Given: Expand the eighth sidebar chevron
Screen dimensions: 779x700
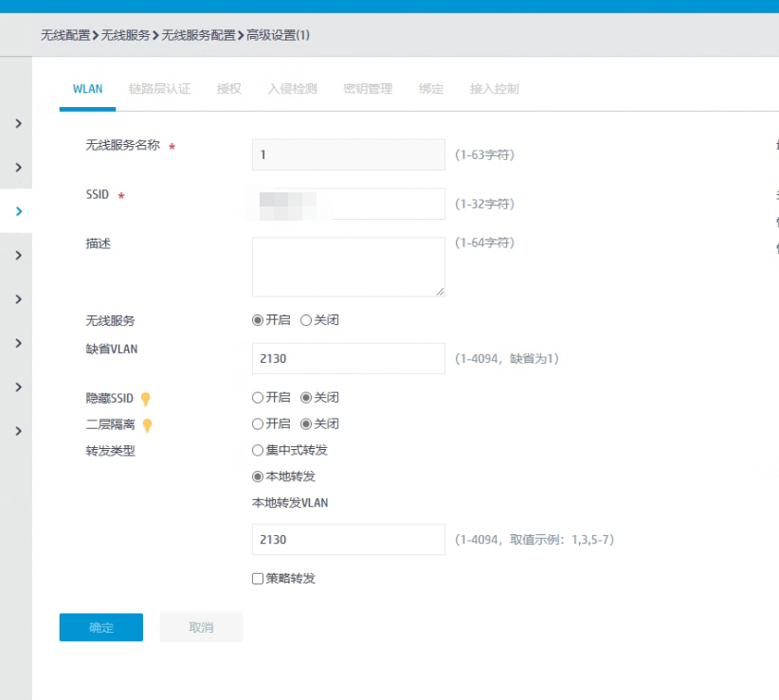Looking at the screenshot, I should [18, 431].
